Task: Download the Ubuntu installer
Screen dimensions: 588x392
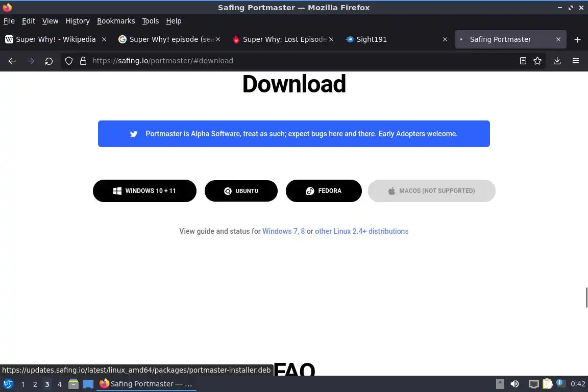Action: (241, 191)
